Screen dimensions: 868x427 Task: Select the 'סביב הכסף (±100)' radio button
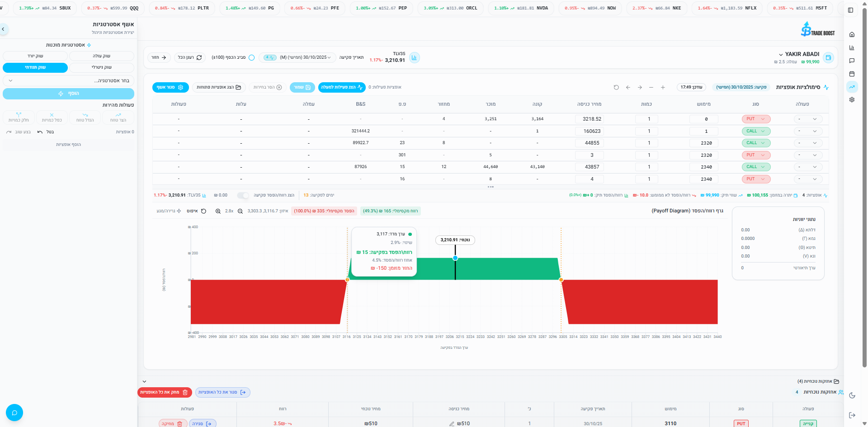pos(251,57)
